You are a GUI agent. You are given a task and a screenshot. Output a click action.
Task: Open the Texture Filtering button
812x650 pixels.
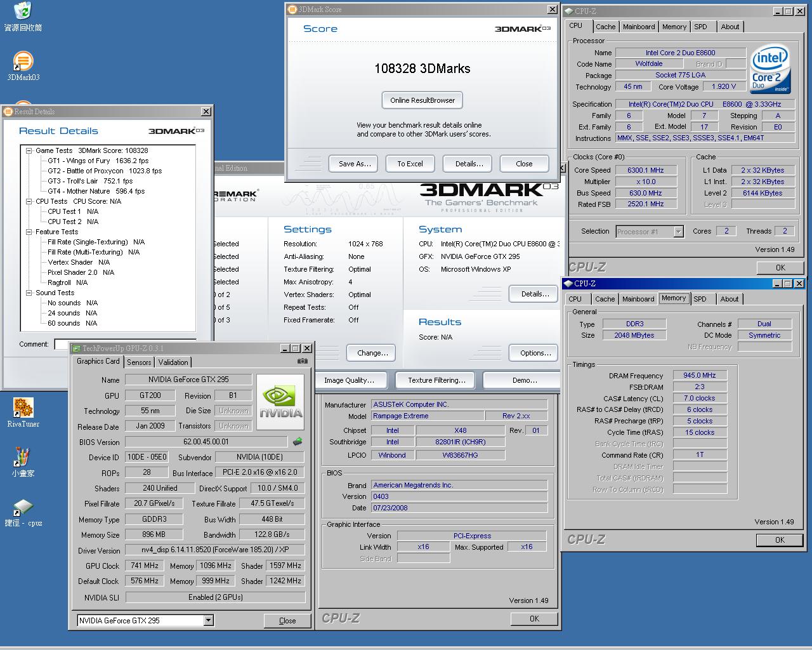coord(436,380)
